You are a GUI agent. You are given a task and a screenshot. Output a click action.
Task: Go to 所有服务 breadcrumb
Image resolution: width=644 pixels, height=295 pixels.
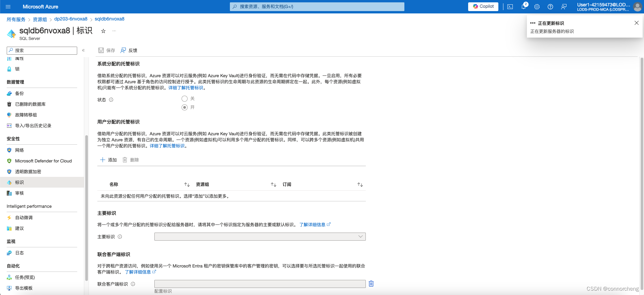[x=16, y=19]
